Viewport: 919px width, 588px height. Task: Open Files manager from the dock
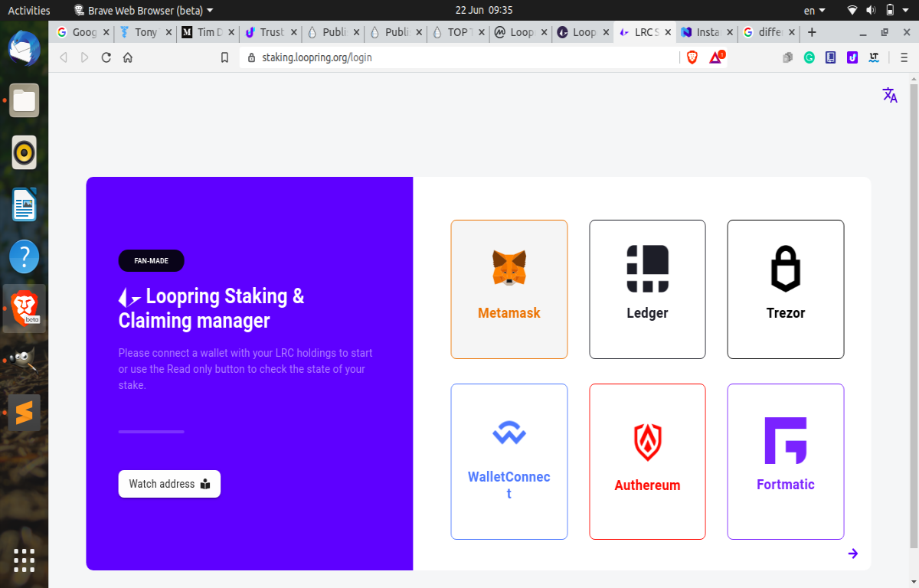25,100
